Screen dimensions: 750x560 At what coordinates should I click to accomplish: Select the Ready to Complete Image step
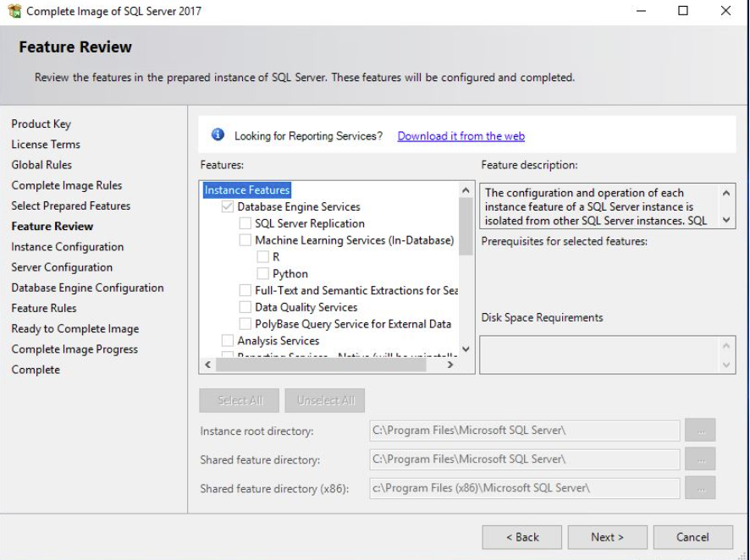(x=75, y=329)
